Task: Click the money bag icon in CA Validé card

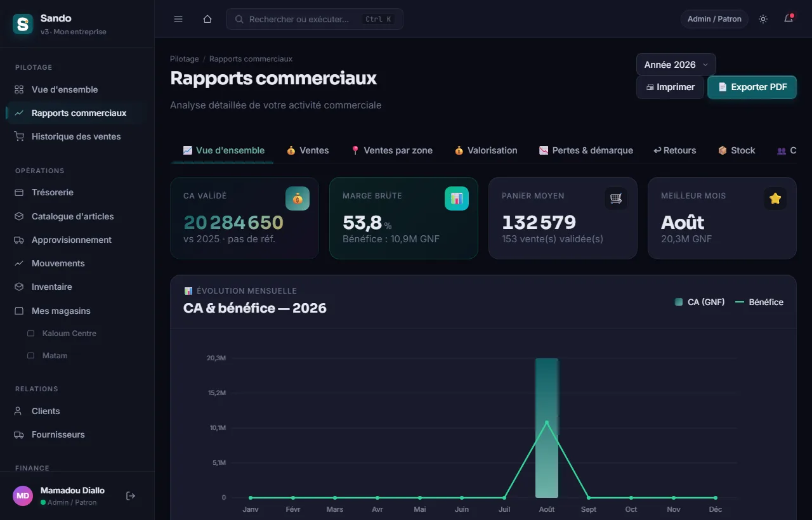Action: [298, 198]
